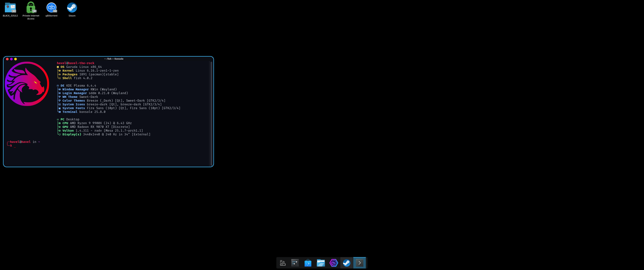Click the Garuda dragon logo in the terminal
This screenshot has height=270, width=644.
(27, 84)
